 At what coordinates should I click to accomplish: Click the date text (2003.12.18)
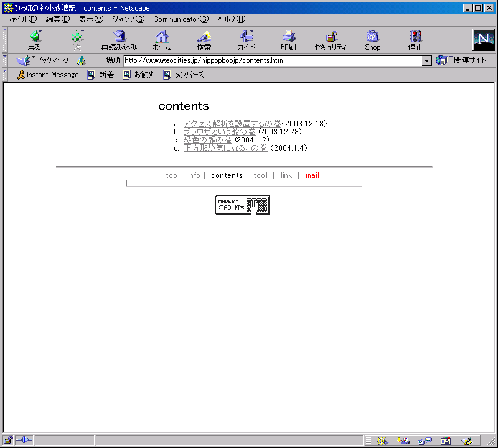[304, 123]
